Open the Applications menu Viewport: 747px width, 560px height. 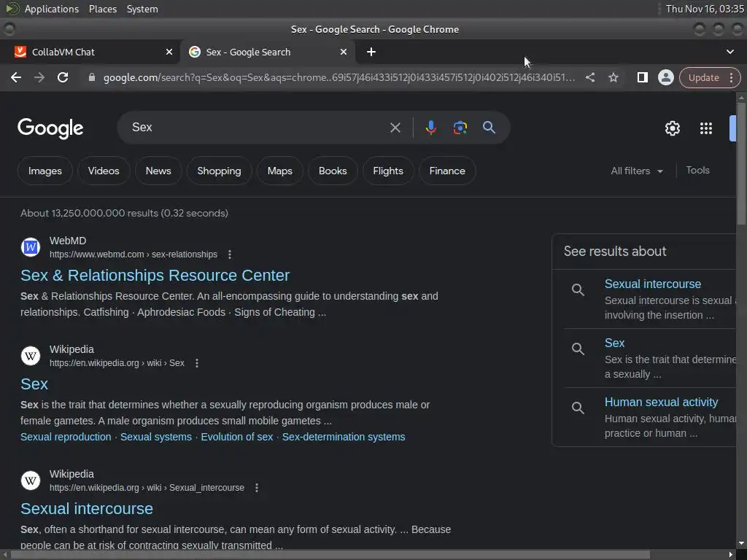(52, 9)
